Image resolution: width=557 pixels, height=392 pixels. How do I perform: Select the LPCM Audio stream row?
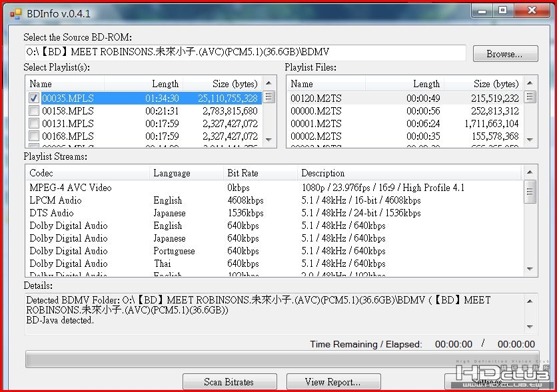[275, 200]
